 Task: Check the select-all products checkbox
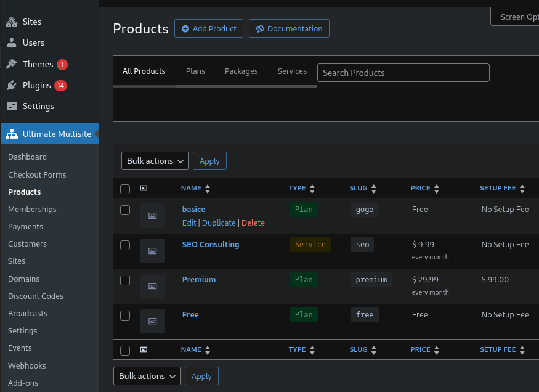point(125,189)
